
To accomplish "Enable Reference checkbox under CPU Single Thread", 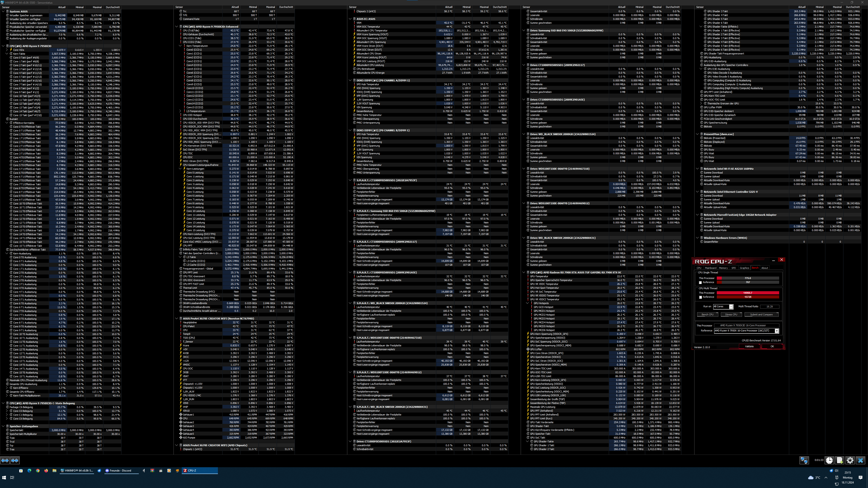I will [701, 283].
